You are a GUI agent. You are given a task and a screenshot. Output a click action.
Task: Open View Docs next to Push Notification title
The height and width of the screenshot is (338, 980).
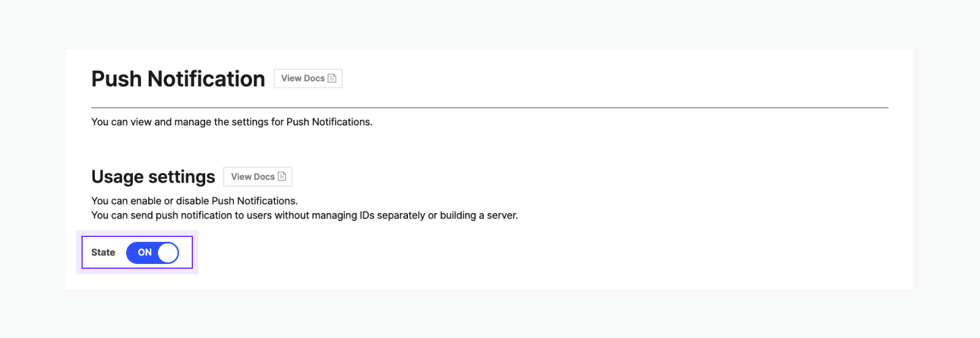coord(307,78)
